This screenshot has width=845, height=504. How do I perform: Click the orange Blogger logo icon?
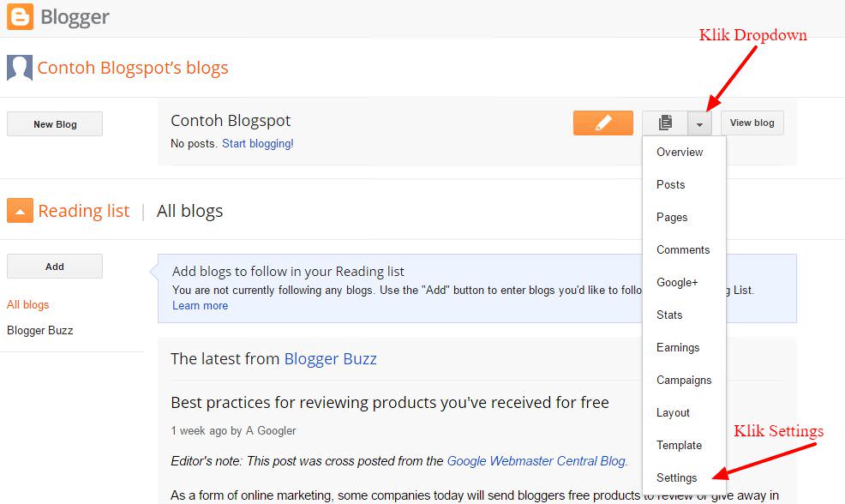[x=21, y=17]
